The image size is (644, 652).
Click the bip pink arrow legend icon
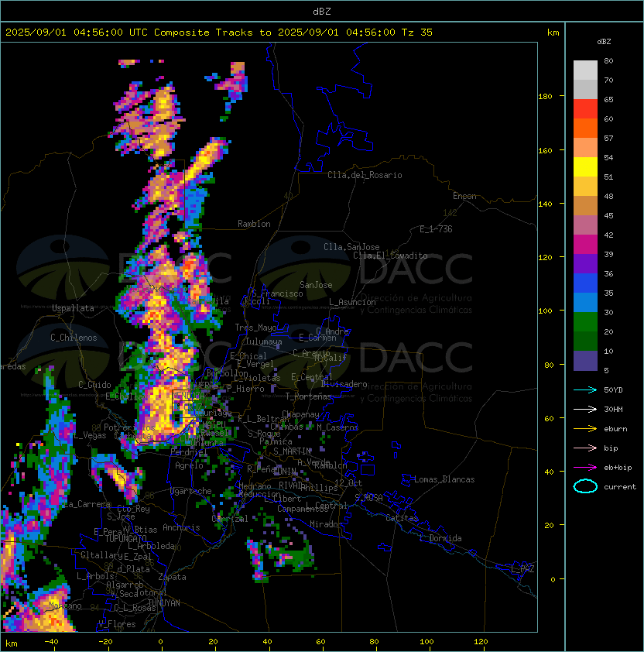click(585, 448)
